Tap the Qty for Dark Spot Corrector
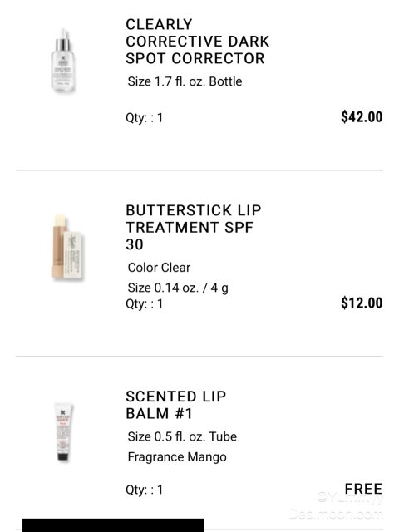 tap(144, 118)
